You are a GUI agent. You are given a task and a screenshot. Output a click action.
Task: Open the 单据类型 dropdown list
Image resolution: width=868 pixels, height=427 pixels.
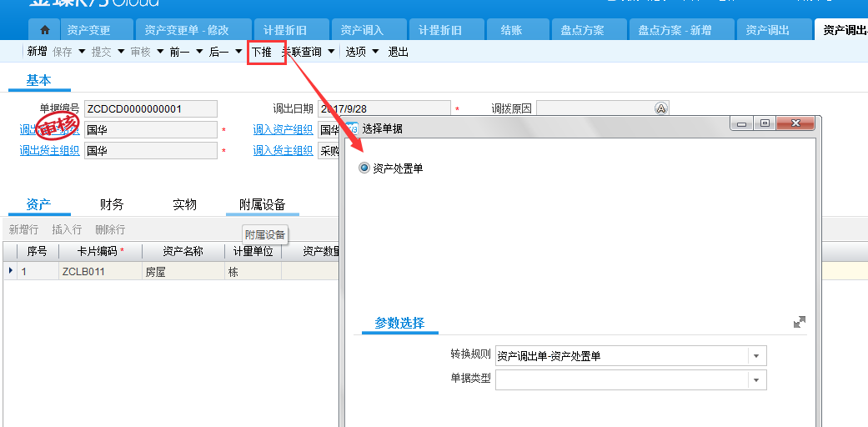pos(756,380)
